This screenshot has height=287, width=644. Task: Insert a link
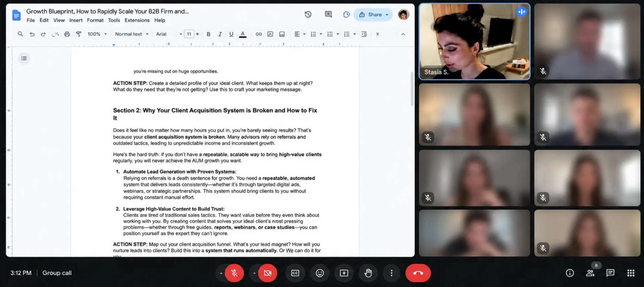[x=259, y=34]
